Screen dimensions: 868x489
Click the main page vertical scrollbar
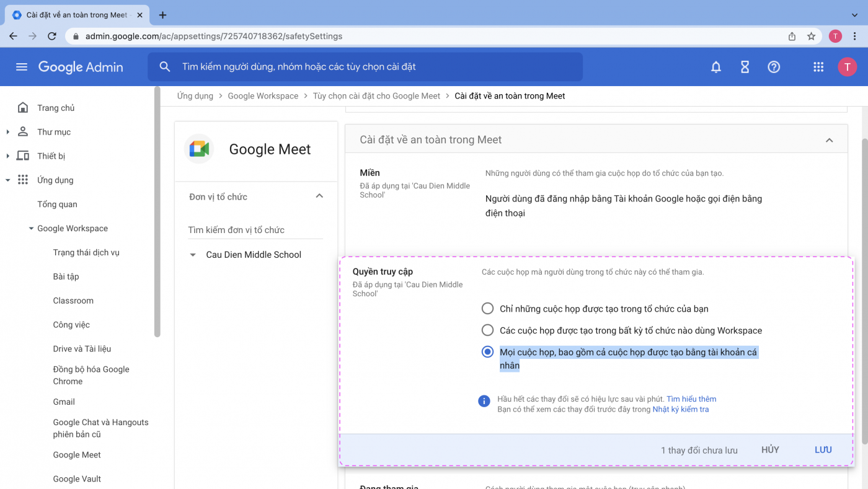(864, 290)
